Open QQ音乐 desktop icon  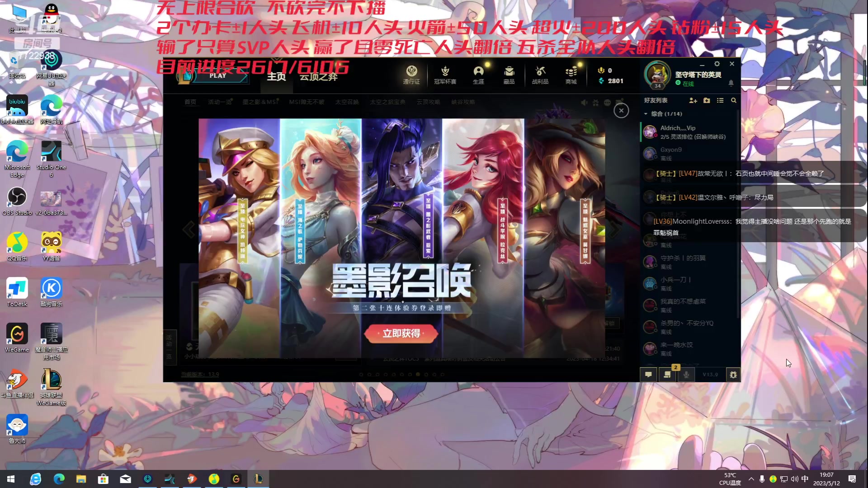click(17, 247)
